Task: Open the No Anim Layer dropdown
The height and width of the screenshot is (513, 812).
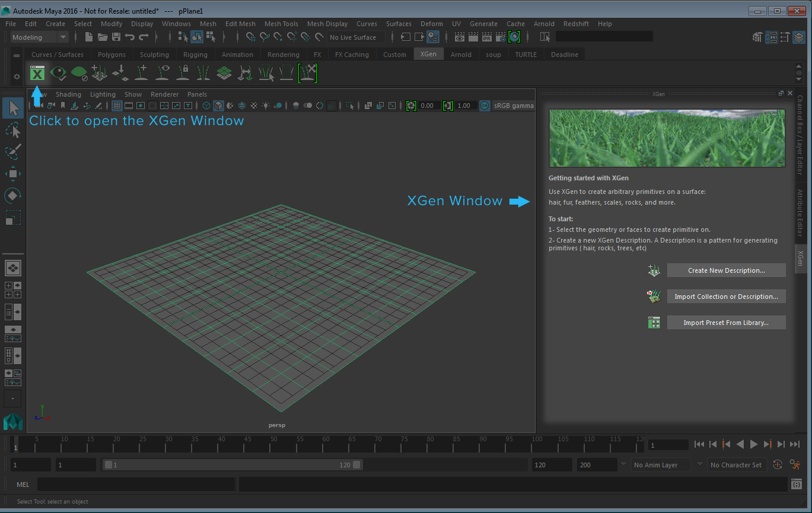Action: coord(661,465)
